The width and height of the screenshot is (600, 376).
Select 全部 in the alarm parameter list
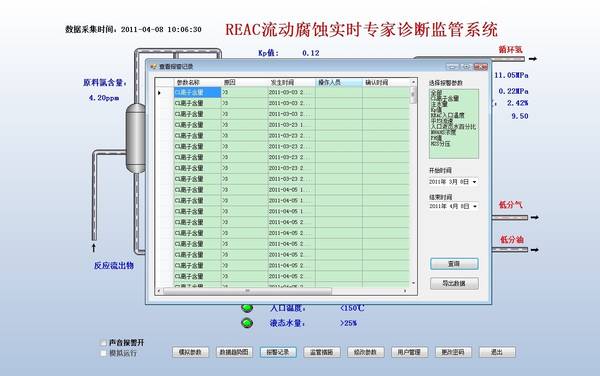click(x=436, y=93)
